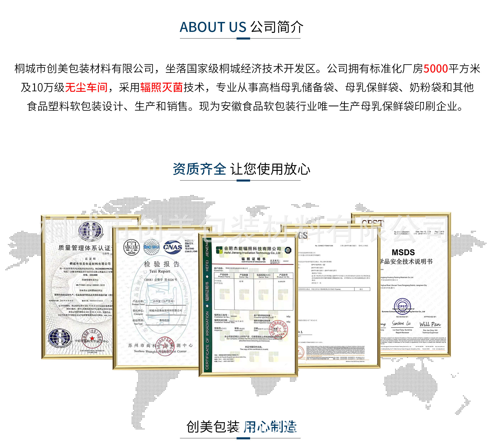Screen dimensions: 490x448
Task: Click the ABOUT US 公司简介 heading
Action: click(x=241, y=27)
